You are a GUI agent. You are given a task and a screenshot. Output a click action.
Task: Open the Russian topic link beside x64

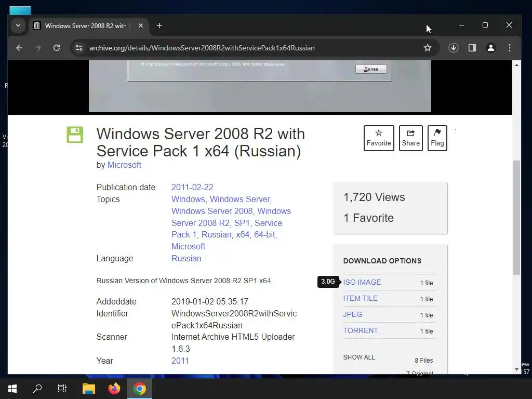[x=217, y=234]
